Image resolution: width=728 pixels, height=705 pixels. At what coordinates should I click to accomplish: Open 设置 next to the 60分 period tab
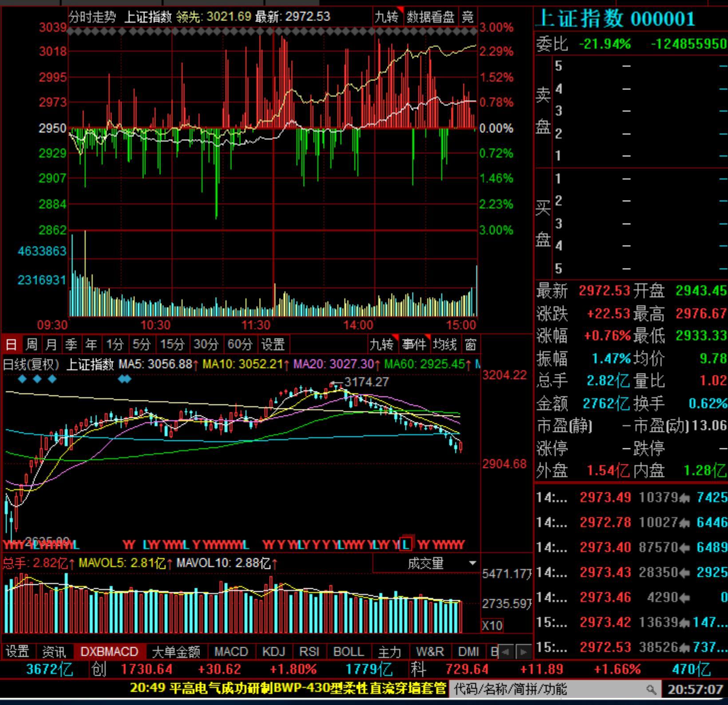(x=273, y=344)
